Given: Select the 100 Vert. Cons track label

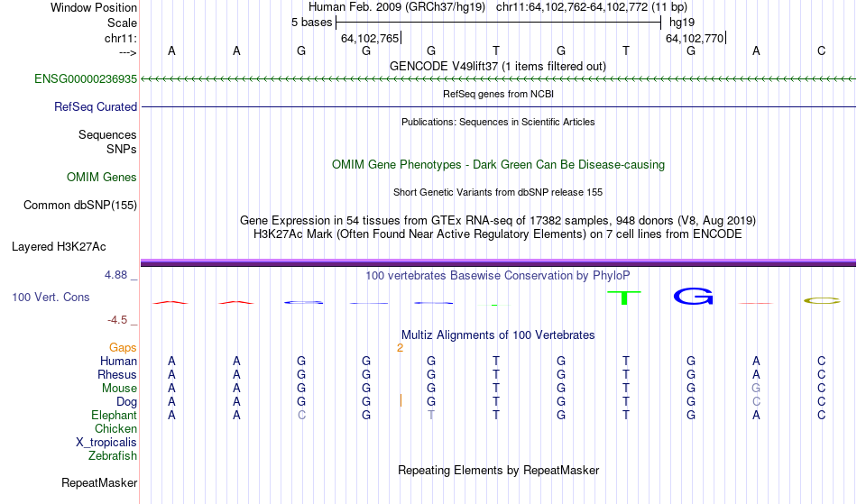Looking at the screenshot, I should coord(51,297).
